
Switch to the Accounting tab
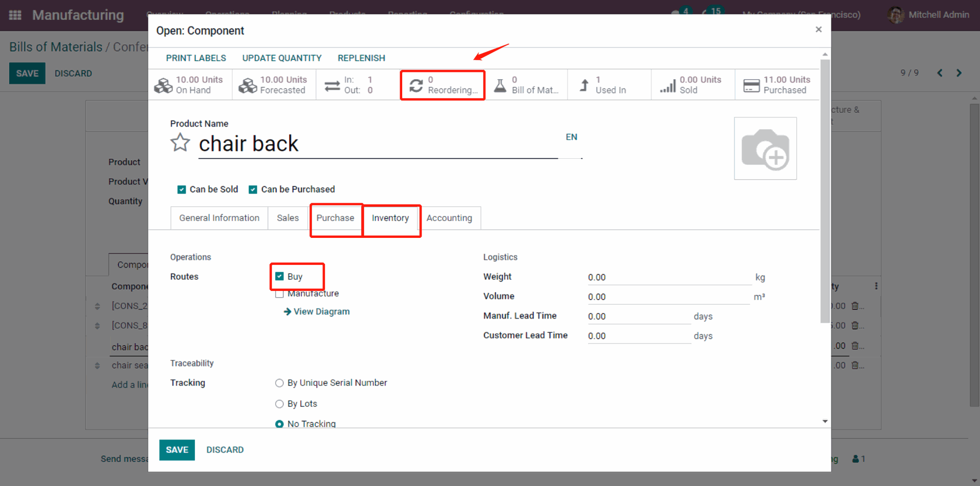(x=449, y=218)
